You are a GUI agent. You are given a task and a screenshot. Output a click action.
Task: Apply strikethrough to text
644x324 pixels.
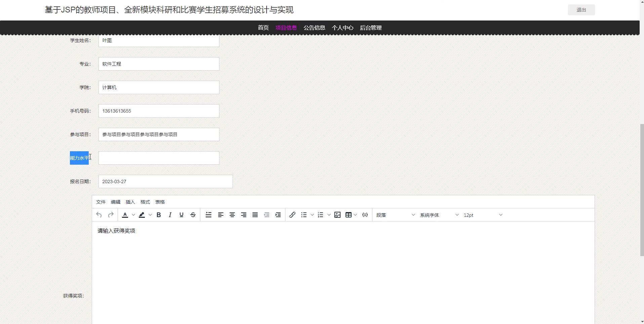click(x=193, y=215)
